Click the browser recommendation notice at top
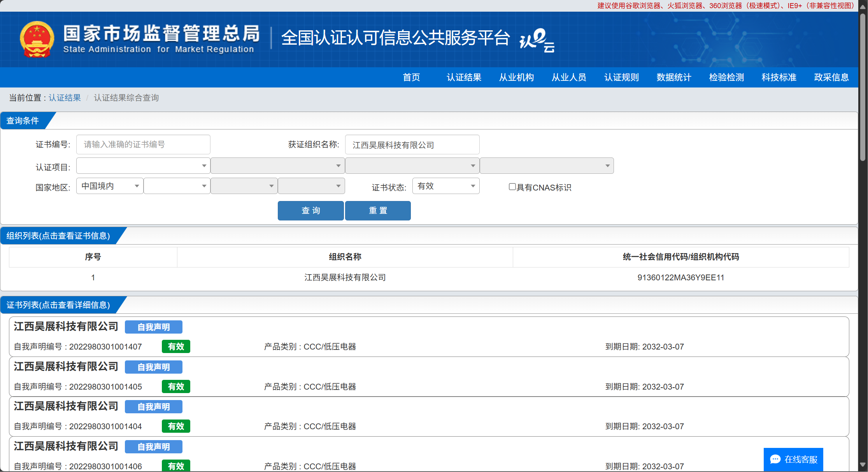Viewport: 868px width, 472px height. [x=726, y=5]
